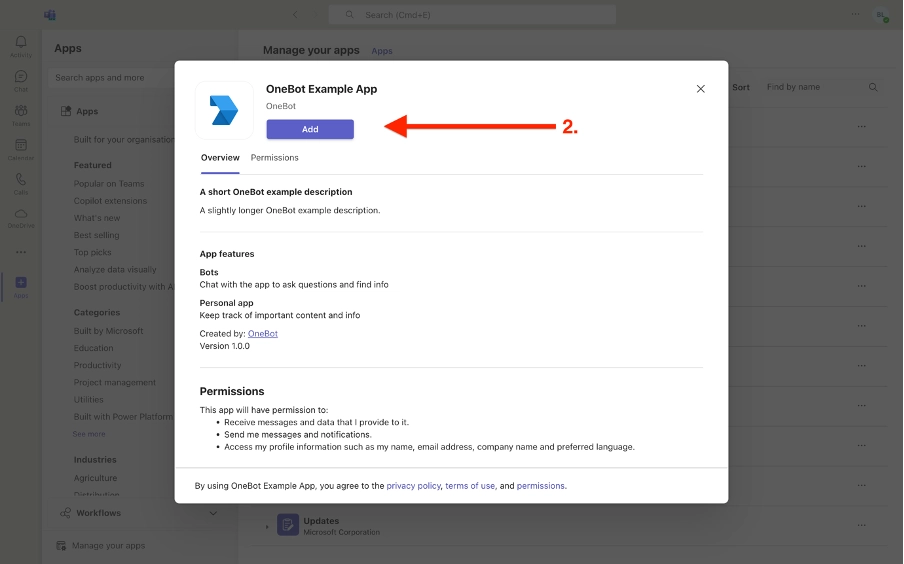Click Apps breadcrumb beside Manage your apps
904x564 pixels.
coord(382,51)
